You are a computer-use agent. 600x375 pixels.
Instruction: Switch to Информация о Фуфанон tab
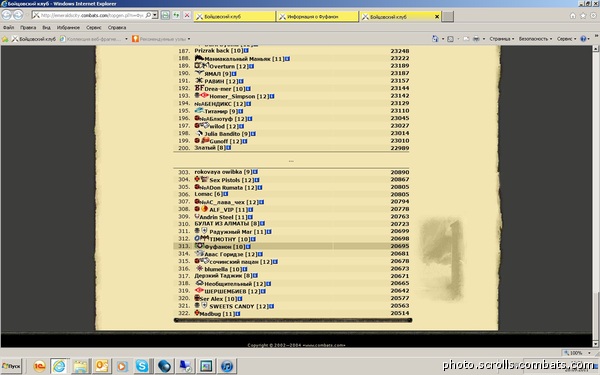tap(318, 16)
